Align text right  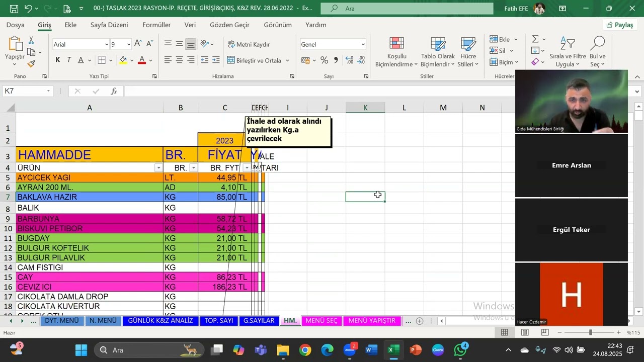tap(191, 60)
